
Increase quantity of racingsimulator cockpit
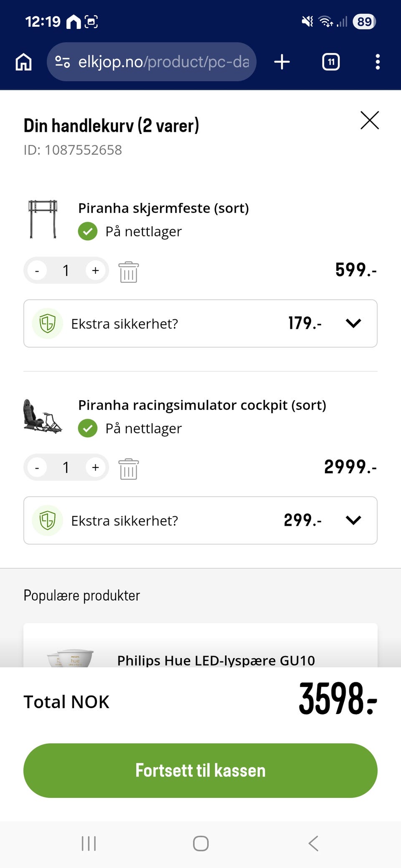96,467
